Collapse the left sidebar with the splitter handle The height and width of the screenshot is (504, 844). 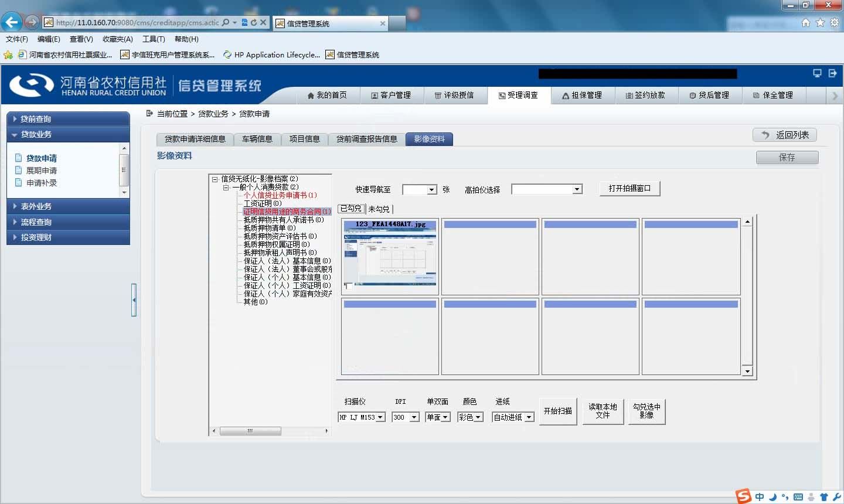(134, 300)
